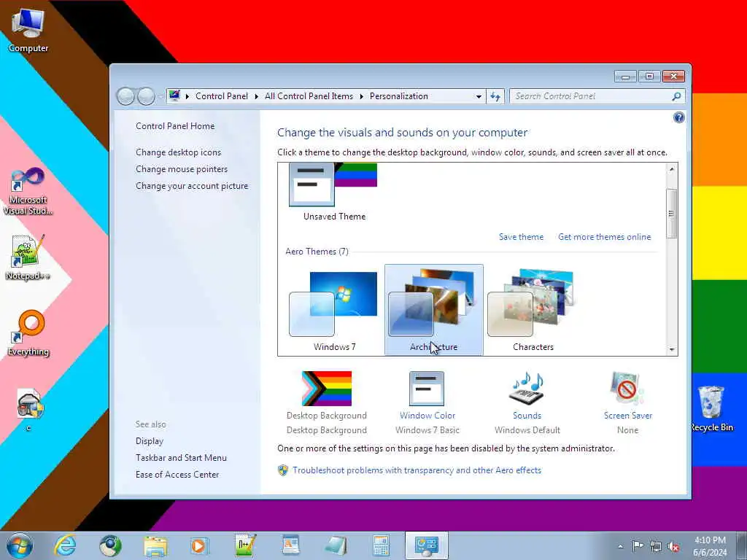The image size is (747, 560).
Task: Expand arrow after All Control Panel Items
Action: 362,97
